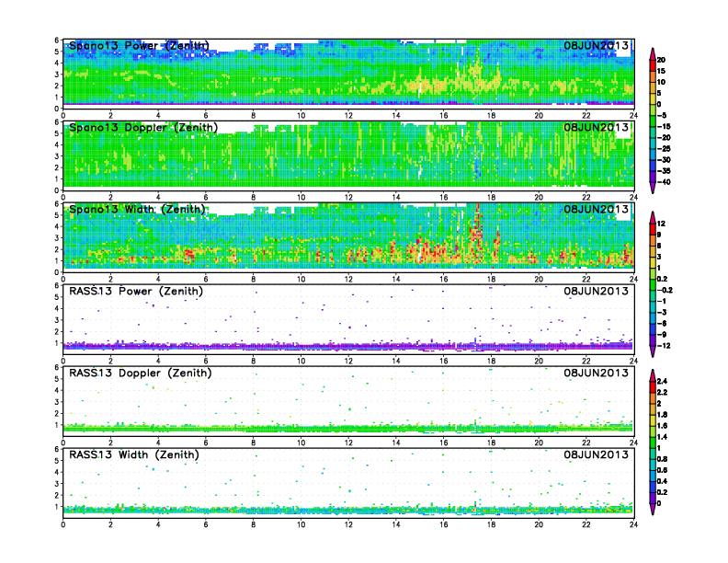Click hour 12 tick under RASS13 Width plot
The height and width of the screenshot is (563, 728).
[x=348, y=524]
